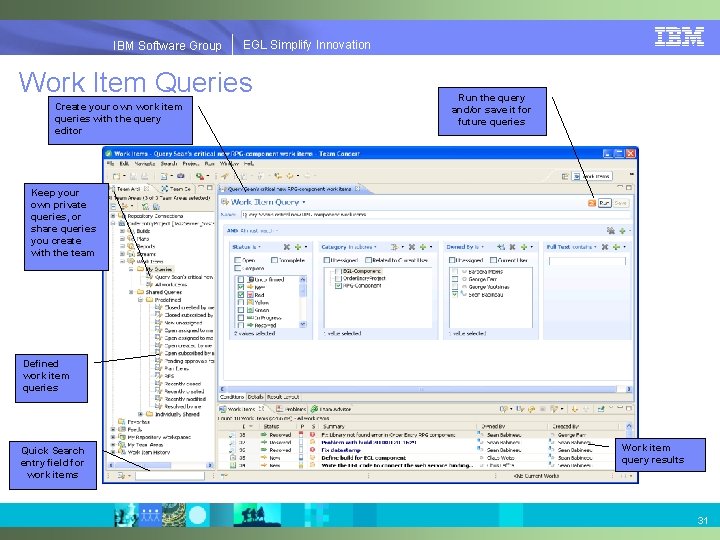This screenshot has height=540, width=720.
Task: Uncheck the RPG-Component category checkbox
Action: click(x=338, y=286)
